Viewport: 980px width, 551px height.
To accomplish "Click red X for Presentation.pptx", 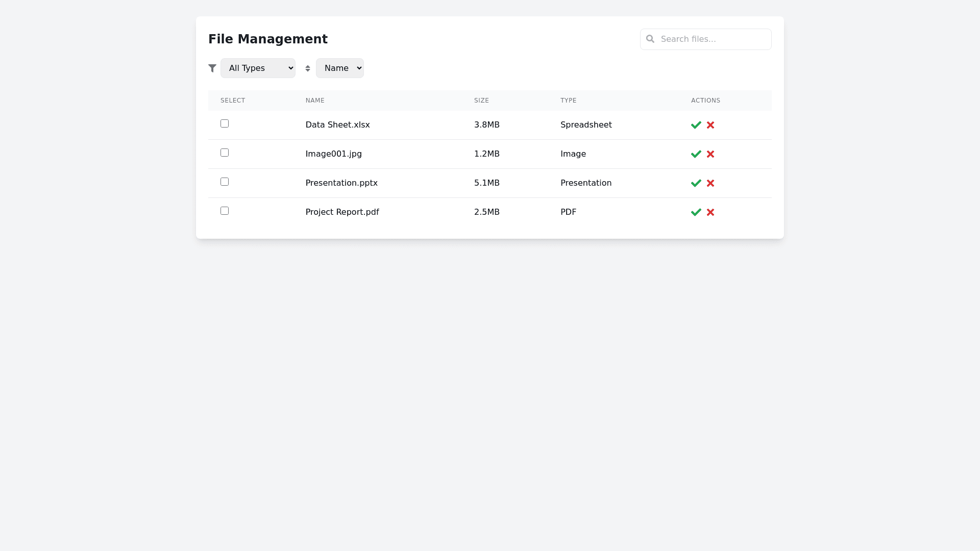I will (x=710, y=183).
